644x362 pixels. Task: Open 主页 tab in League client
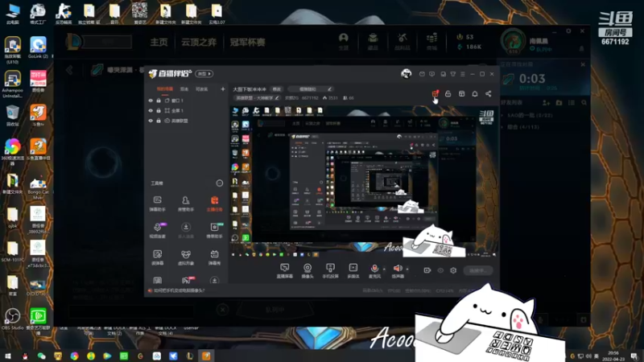[159, 42]
